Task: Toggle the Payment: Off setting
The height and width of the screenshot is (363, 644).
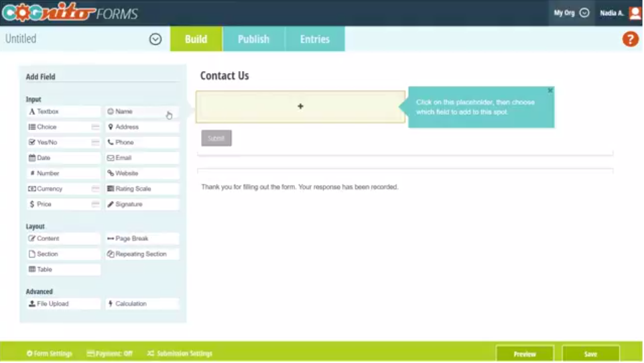Action: click(110, 354)
